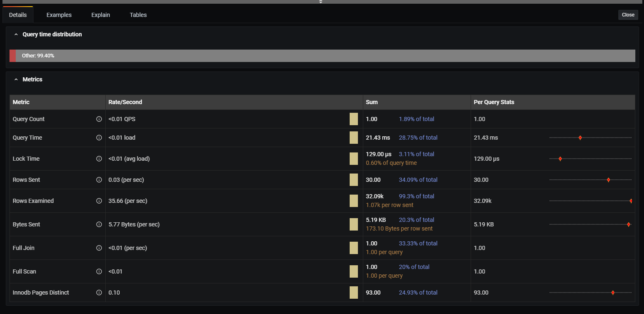644x314 pixels.
Task: Click the Metric column header
Action: click(x=57, y=102)
